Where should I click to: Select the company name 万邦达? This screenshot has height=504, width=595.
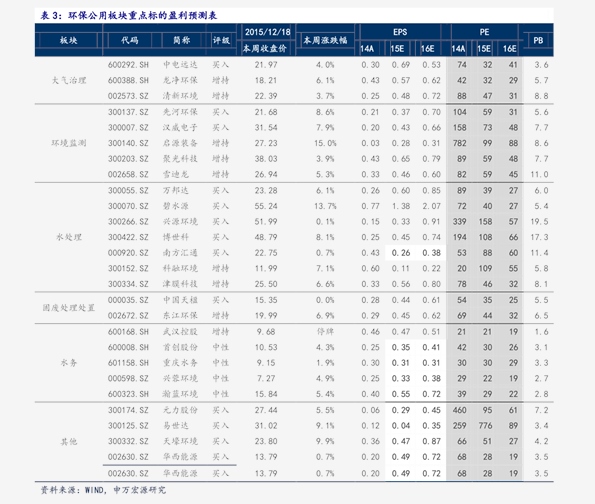(176, 191)
